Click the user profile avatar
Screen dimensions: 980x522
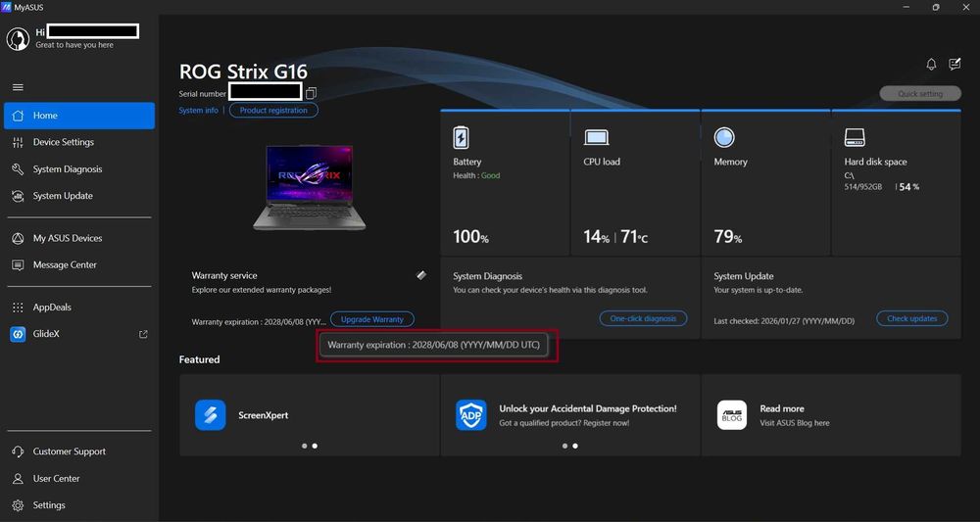click(x=18, y=39)
